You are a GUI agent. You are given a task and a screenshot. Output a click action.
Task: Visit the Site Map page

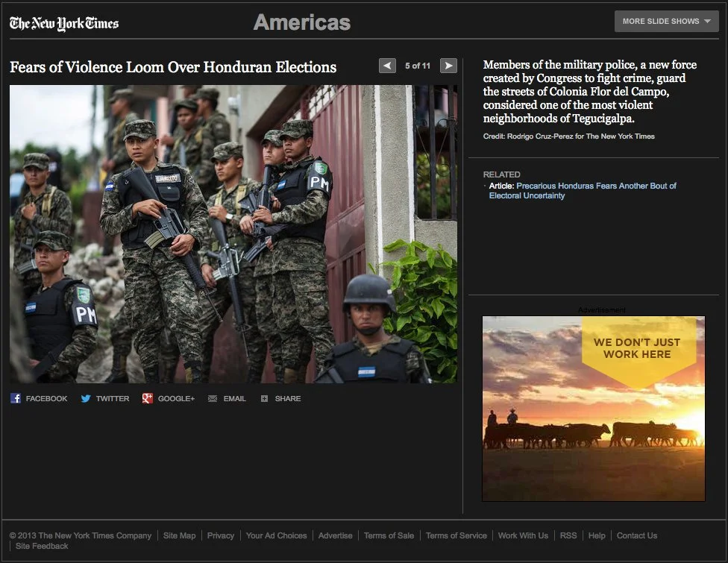179,535
